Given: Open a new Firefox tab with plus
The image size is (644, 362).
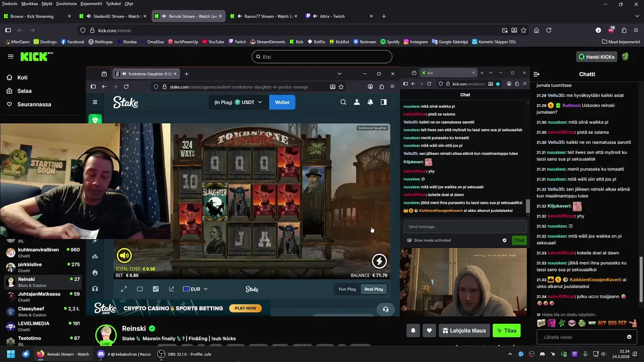Looking at the screenshot, I should tap(384, 16).
